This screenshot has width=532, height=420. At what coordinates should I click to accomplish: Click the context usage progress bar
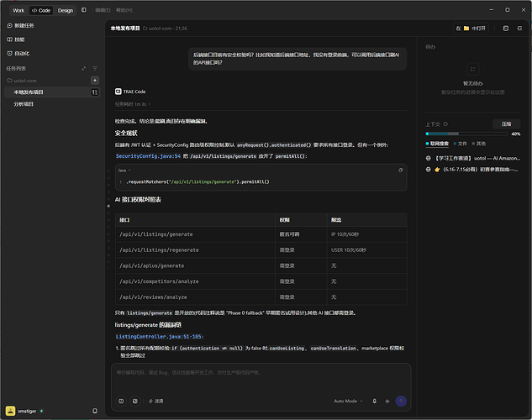click(x=466, y=134)
